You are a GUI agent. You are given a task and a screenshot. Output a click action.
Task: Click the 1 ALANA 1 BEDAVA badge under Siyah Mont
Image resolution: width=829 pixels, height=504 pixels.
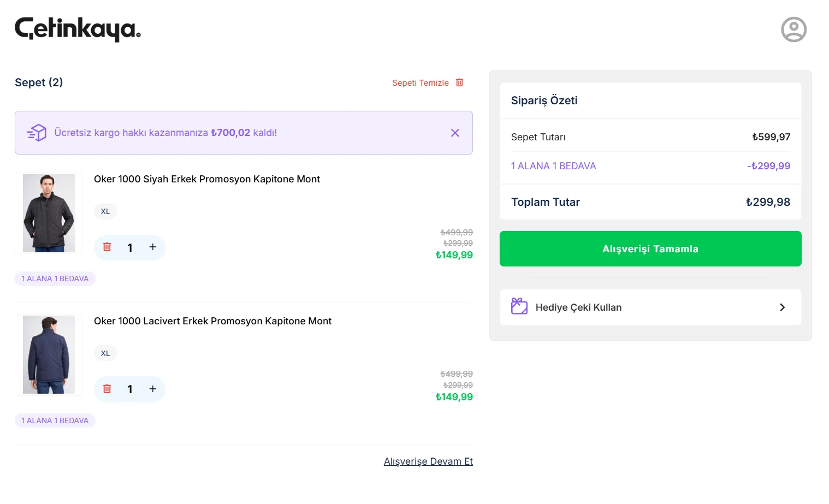tap(55, 278)
